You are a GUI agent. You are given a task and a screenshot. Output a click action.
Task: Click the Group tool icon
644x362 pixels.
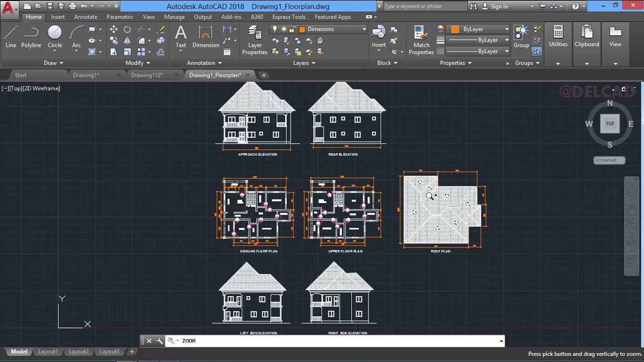coord(521,37)
